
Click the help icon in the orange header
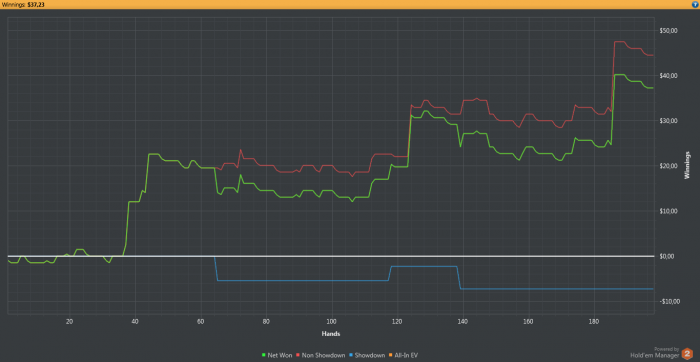pyautogui.click(x=695, y=4)
